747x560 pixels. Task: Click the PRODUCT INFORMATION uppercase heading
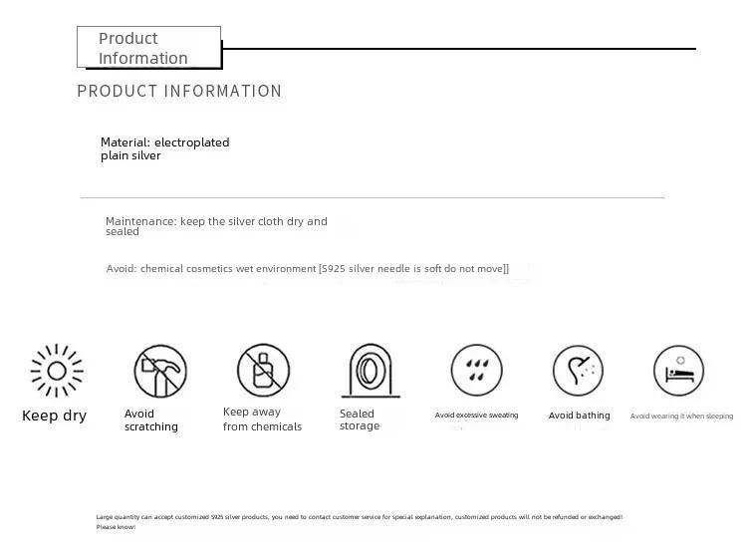[179, 91]
